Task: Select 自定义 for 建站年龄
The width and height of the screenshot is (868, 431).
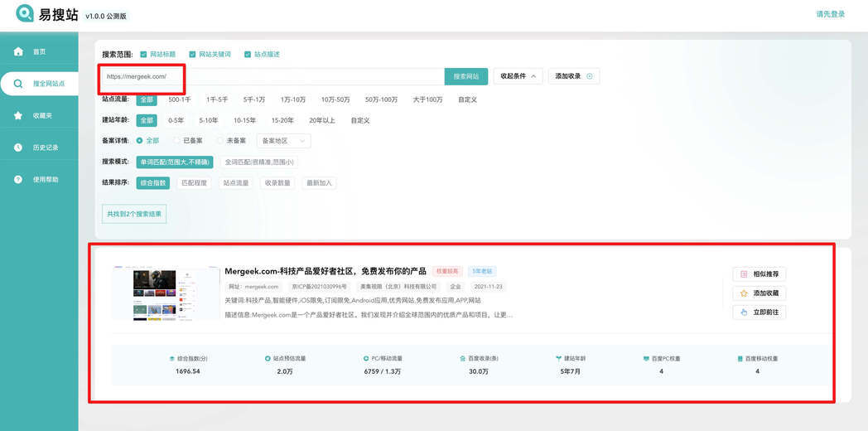Action: click(360, 120)
